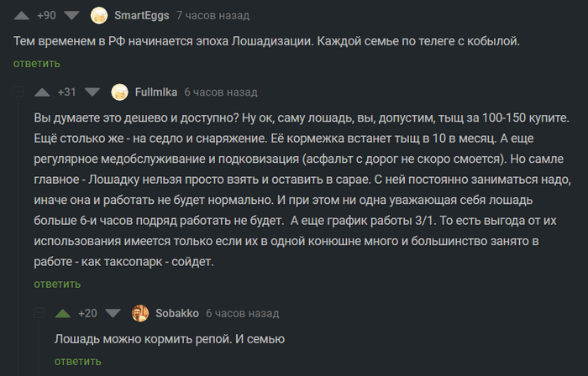The width and height of the screenshot is (588, 376).
Task: Reply to Sobakko's comment
Action: (x=77, y=361)
